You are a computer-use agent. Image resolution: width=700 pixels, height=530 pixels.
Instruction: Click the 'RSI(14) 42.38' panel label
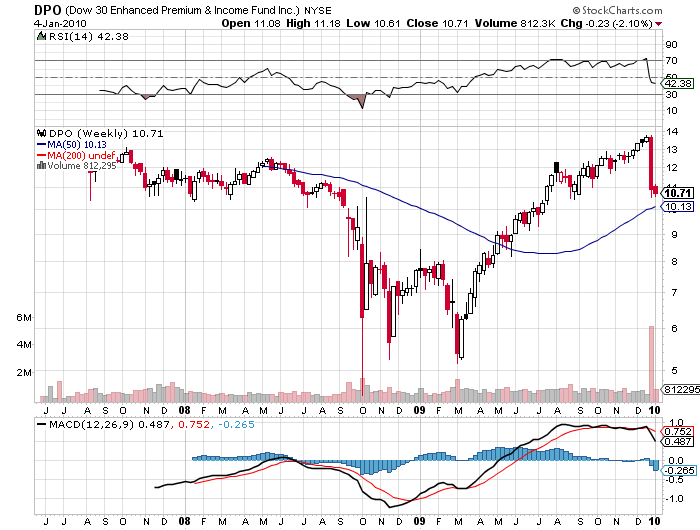pyautogui.click(x=88, y=37)
